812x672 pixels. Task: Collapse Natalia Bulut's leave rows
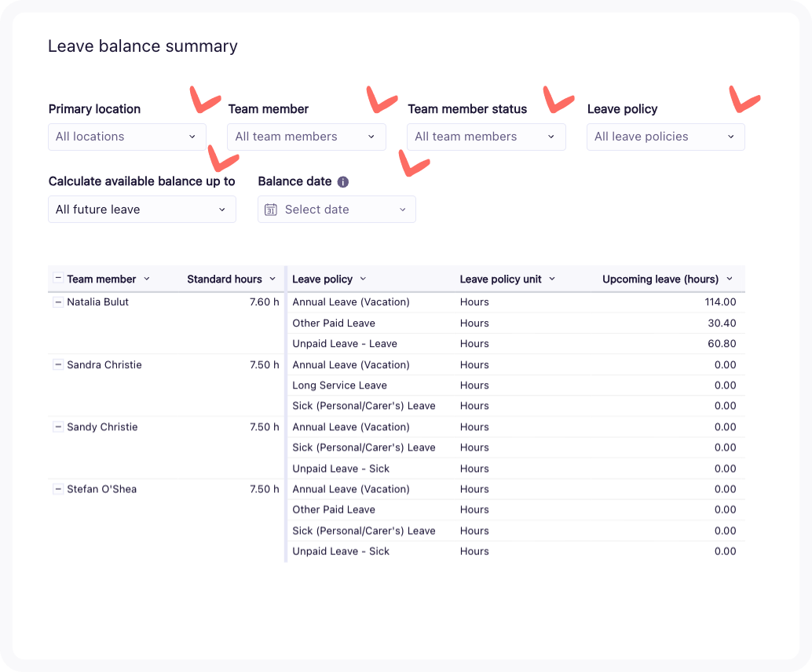click(58, 301)
